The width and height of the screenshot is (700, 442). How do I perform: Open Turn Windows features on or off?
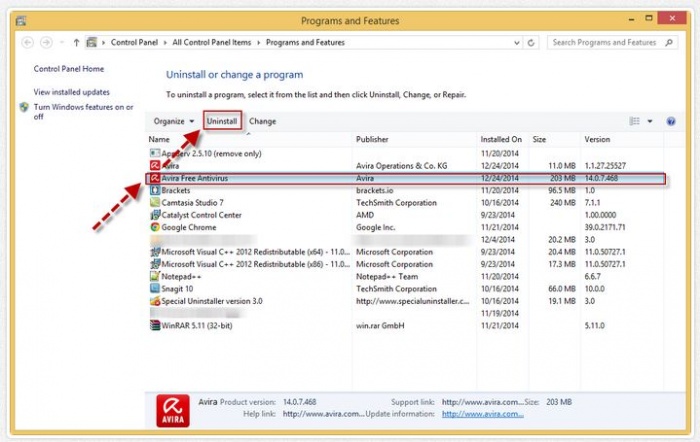click(83, 112)
